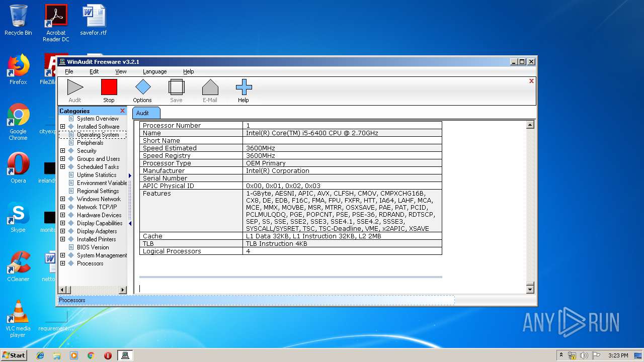
Task: Expand the Hardware Devices node
Action: (x=62, y=215)
